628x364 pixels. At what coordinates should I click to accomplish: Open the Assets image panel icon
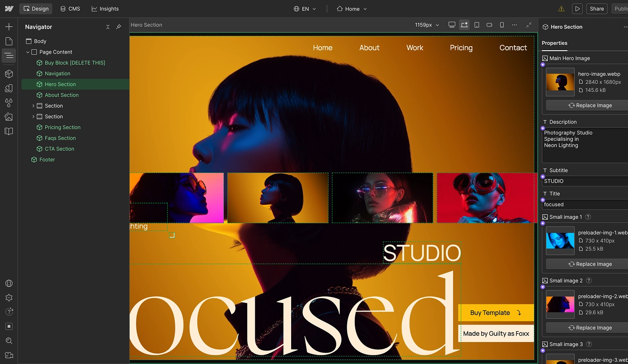(9, 117)
